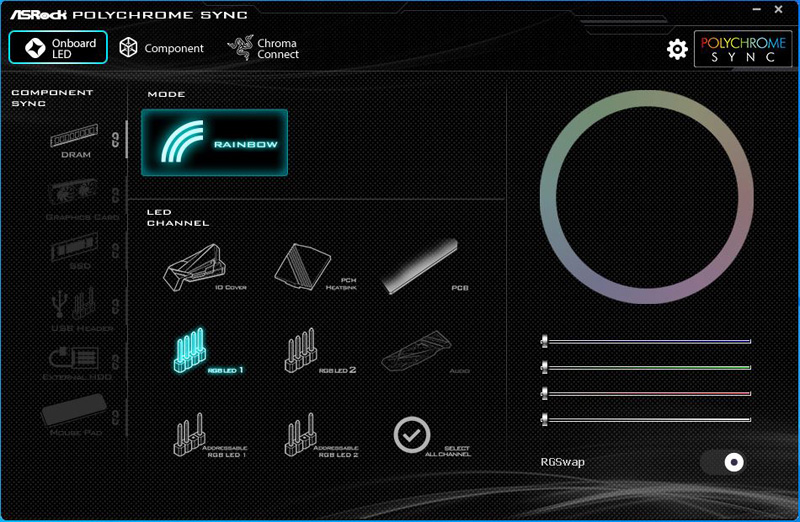Click the component sync list scrollbar
800x522 pixels.
127,139
